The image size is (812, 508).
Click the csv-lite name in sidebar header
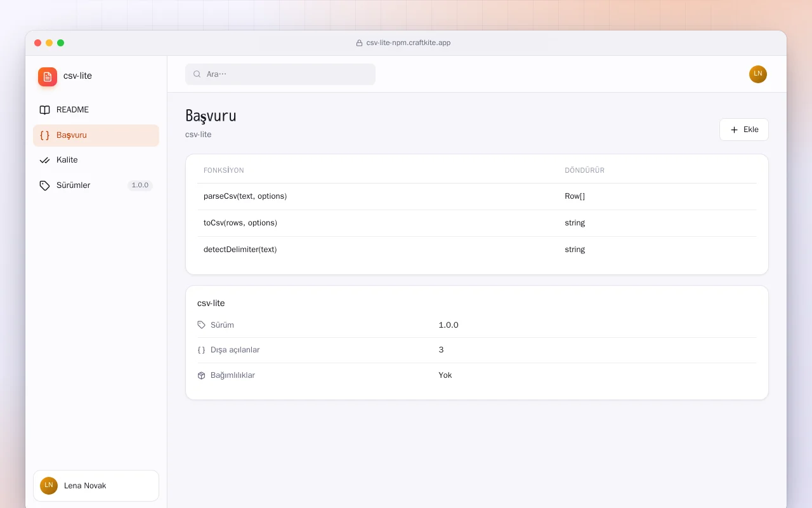77,76
